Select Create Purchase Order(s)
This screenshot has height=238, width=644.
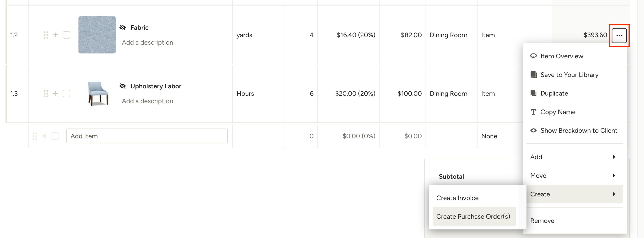[473, 216]
